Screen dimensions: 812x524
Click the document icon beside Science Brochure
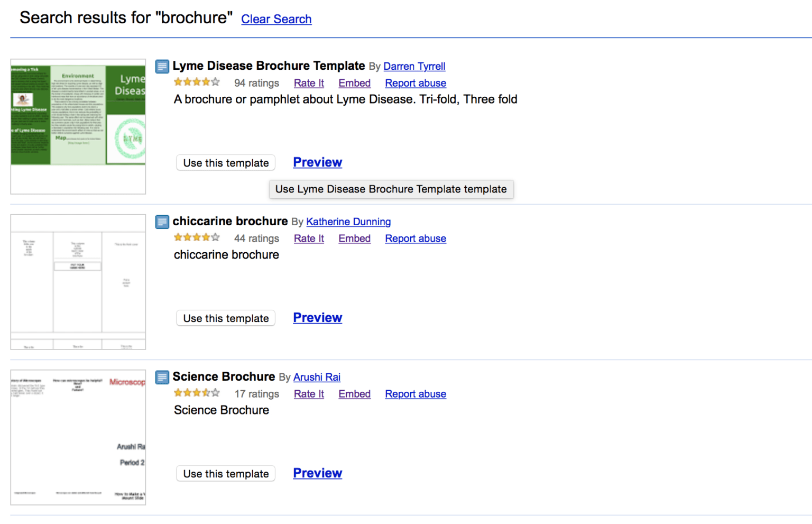pos(162,377)
